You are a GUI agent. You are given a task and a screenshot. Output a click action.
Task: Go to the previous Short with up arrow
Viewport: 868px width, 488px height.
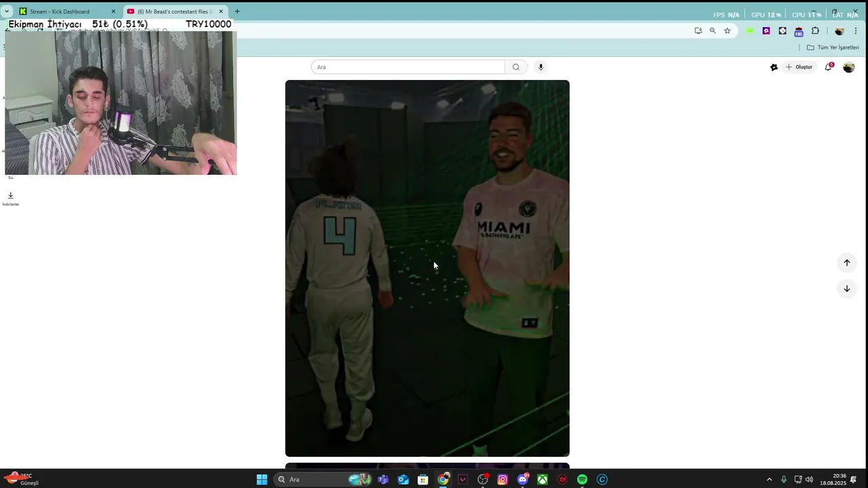pyautogui.click(x=846, y=263)
